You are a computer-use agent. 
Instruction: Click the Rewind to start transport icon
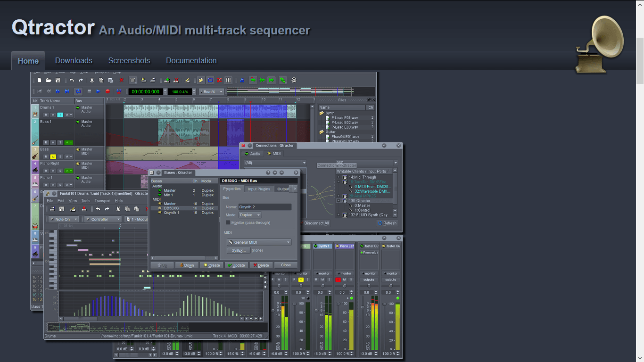[x=40, y=91]
